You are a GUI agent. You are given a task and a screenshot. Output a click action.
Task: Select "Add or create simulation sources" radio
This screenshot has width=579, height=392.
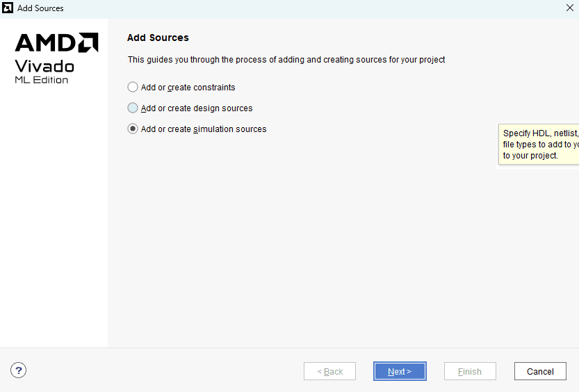point(133,129)
